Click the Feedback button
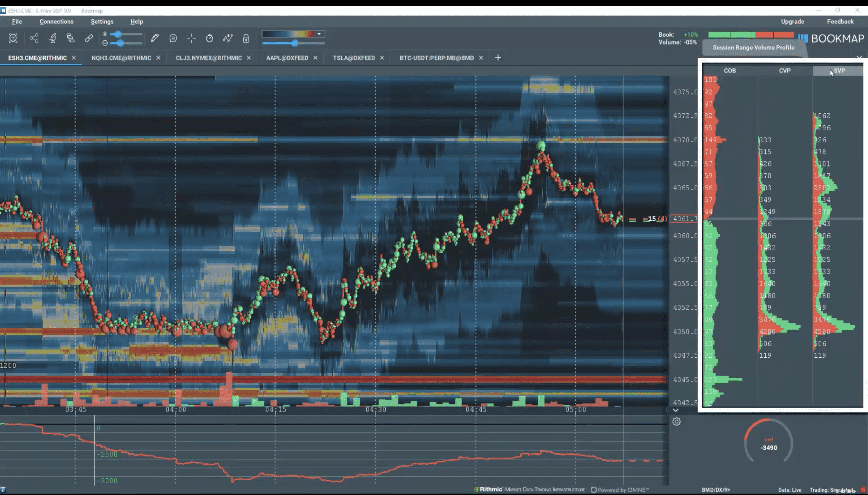Image resolution: width=868 pixels, height=495 pixels. pos(840,21)
